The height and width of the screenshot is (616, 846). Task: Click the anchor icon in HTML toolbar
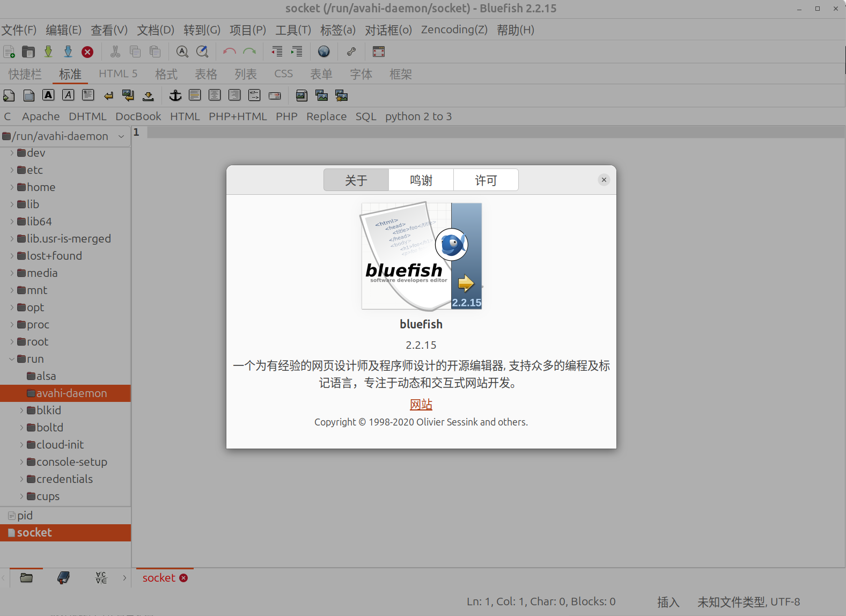[175, 96]
